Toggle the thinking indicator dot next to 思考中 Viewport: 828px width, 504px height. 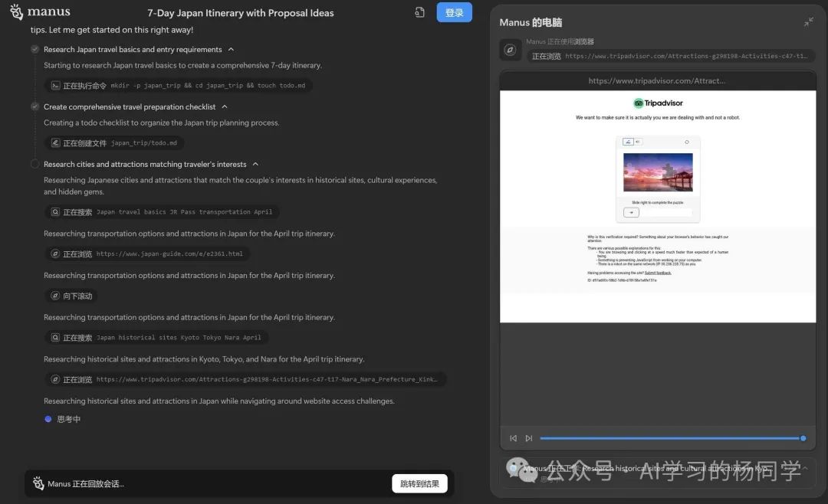(48, 418)
